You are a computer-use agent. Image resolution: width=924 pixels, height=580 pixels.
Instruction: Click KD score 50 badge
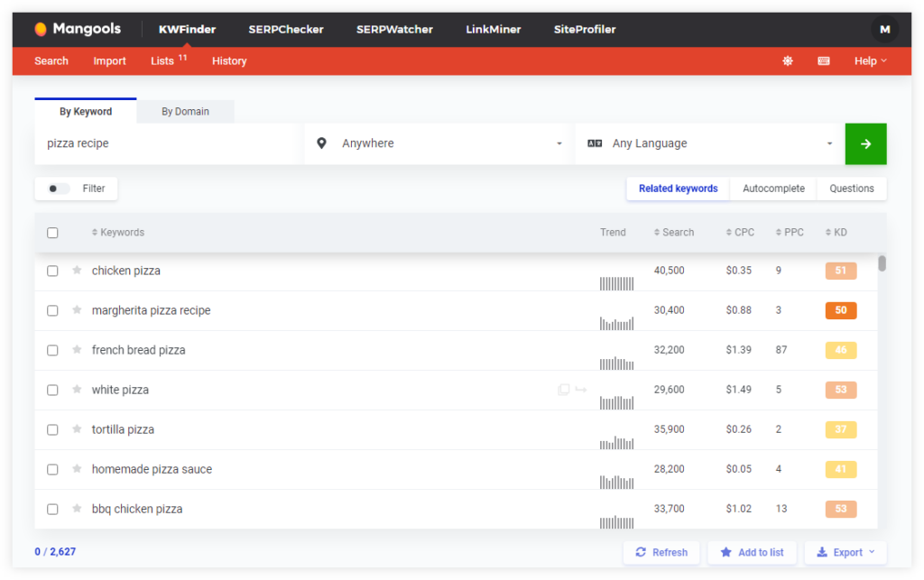(840, 309)
